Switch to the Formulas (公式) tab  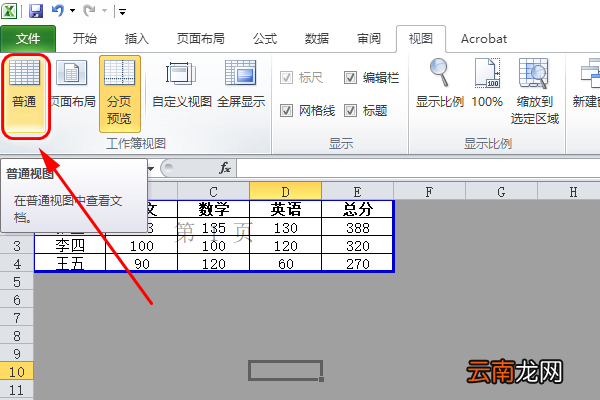[x=265, y=39]
